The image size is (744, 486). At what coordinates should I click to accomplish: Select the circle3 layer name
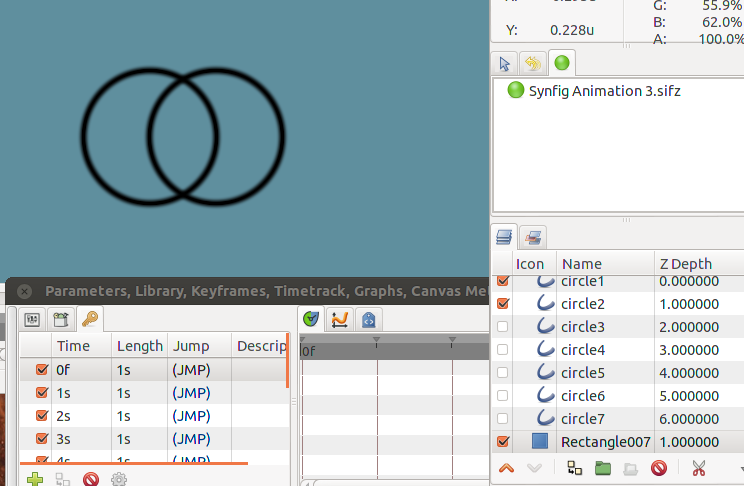click(x=583, y=327)
